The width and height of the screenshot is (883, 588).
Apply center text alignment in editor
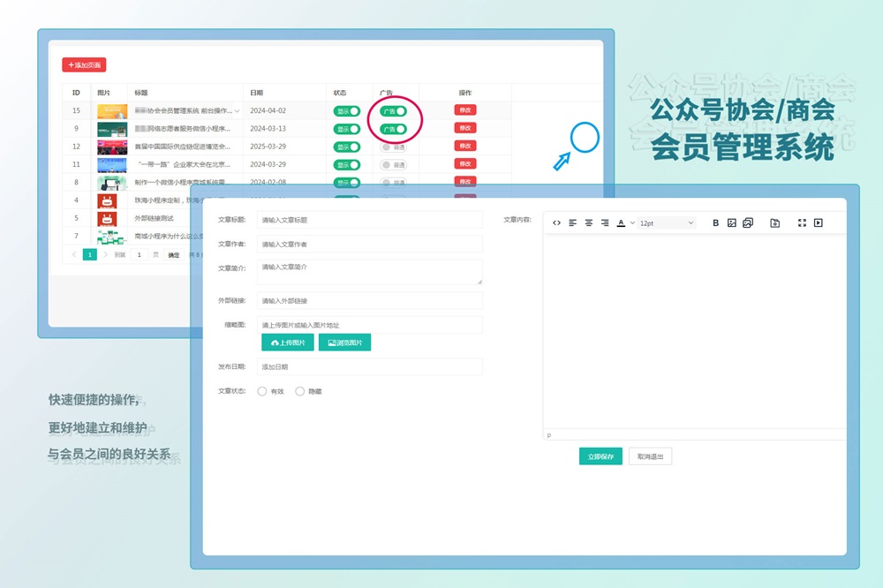click(589, 223)
